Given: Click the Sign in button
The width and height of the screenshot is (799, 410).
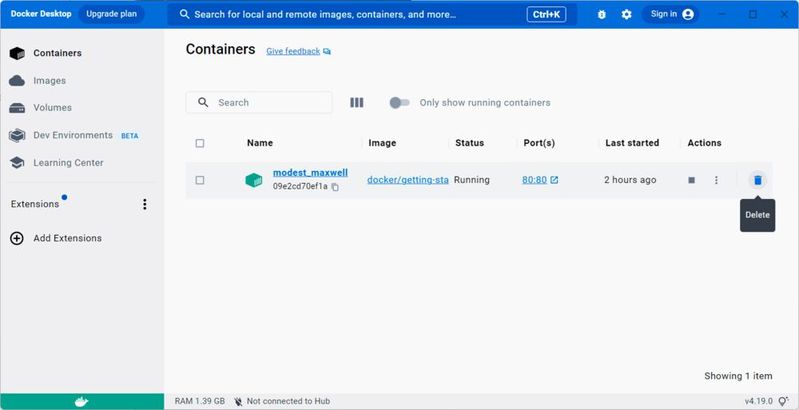Looking at the screenshot, I should coord(672,14).
